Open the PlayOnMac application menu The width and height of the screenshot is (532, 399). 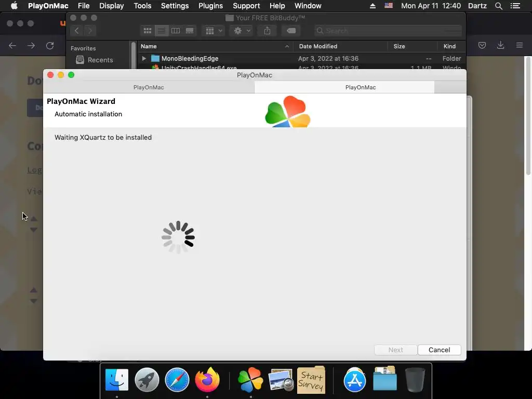coord(48,6)
